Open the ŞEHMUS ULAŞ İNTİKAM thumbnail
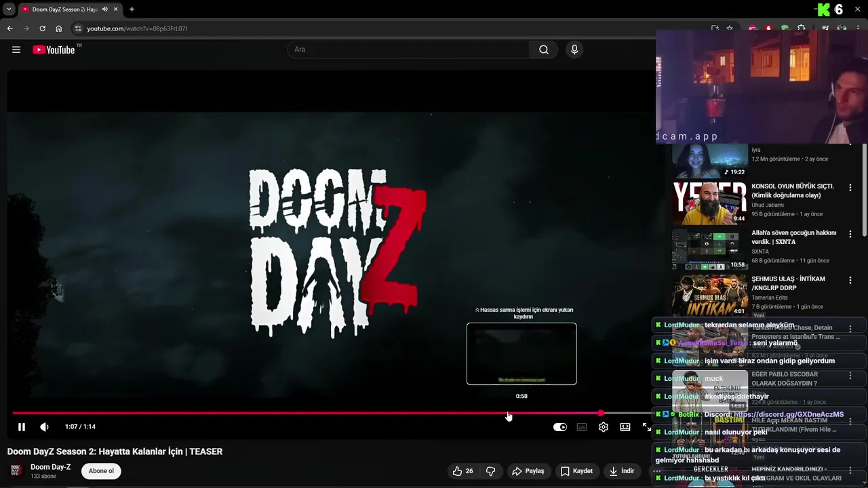Screen dimensions: 868x488 [x=709, y=296]
